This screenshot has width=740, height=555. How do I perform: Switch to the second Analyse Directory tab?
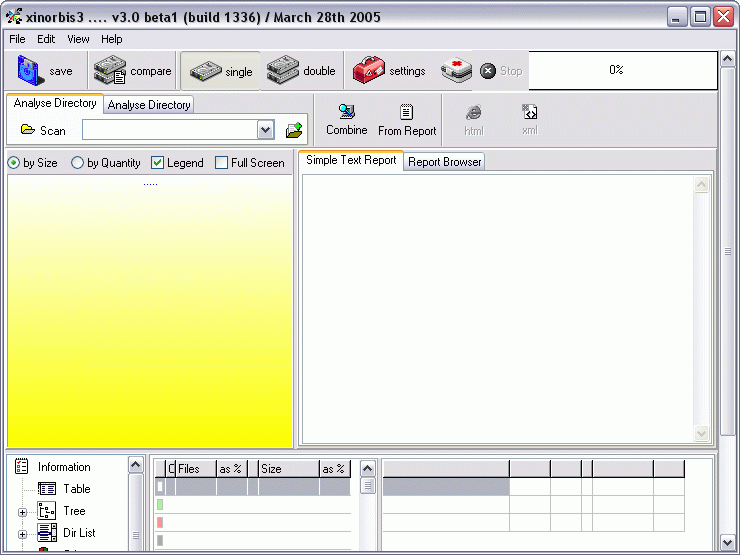click(149, 105)
